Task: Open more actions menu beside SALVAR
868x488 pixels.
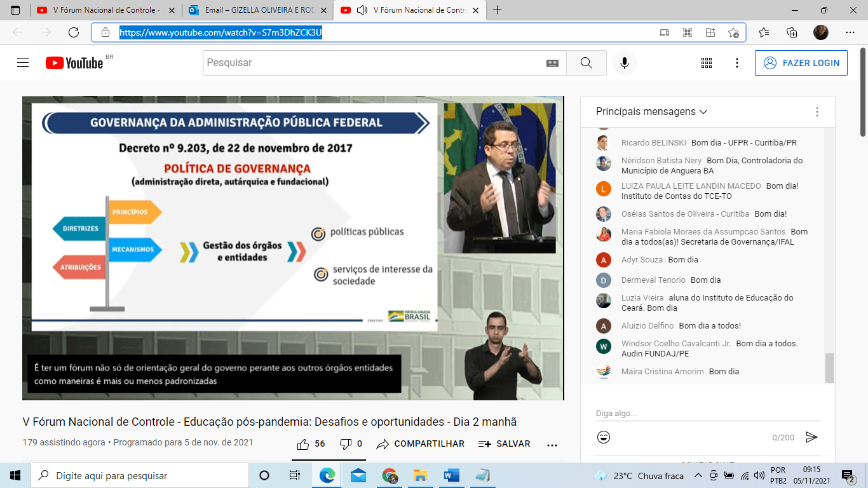Action: coord(552,445)
